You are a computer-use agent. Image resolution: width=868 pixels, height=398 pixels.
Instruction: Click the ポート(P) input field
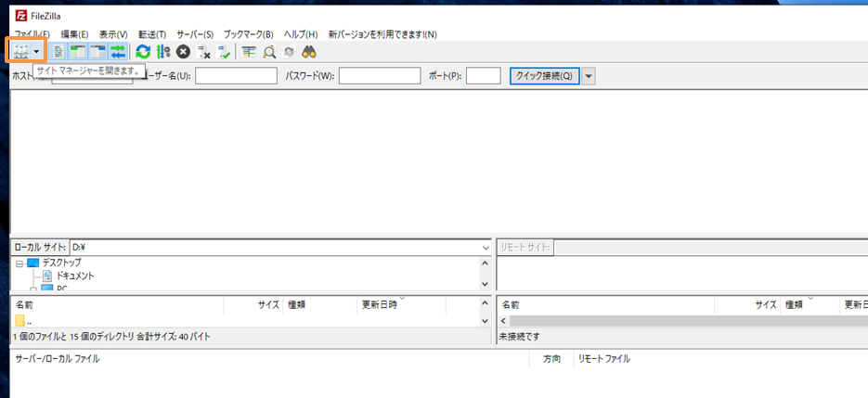coord(484,76)
